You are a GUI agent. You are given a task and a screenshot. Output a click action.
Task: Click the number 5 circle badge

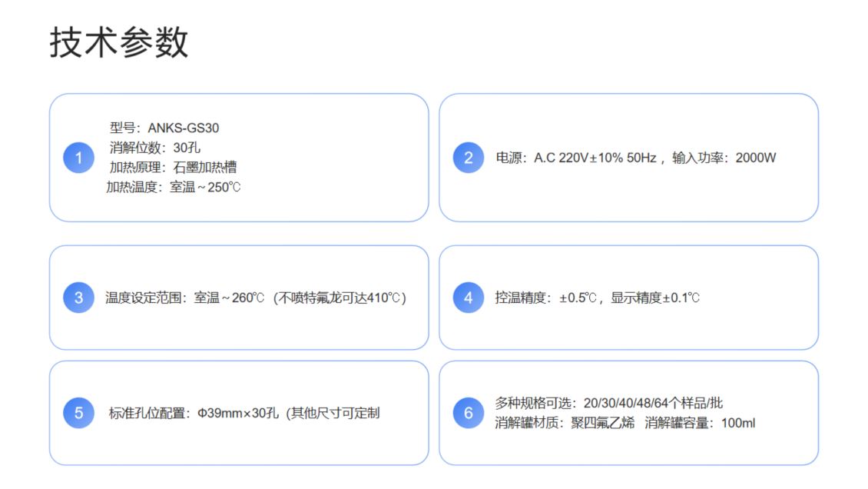(x=78, y=413)
